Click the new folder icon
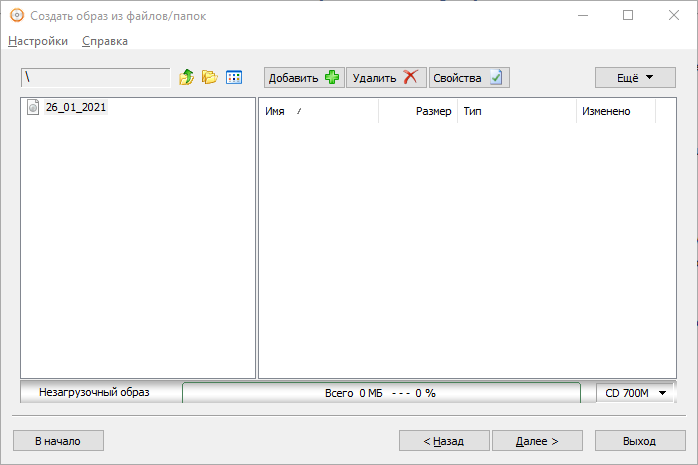The height and width of the screenshot is (465, 698). [210, 77]
